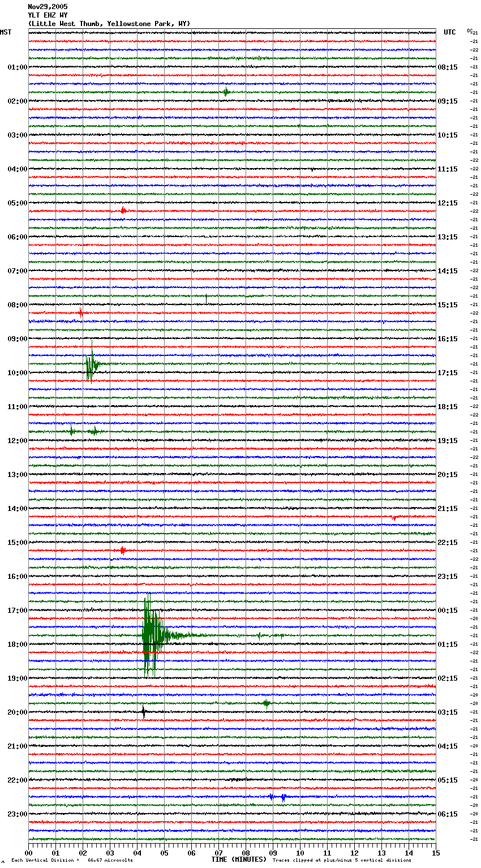Select the 19:15 UTC time label
The image size is (481, 868).
point(448,441)
